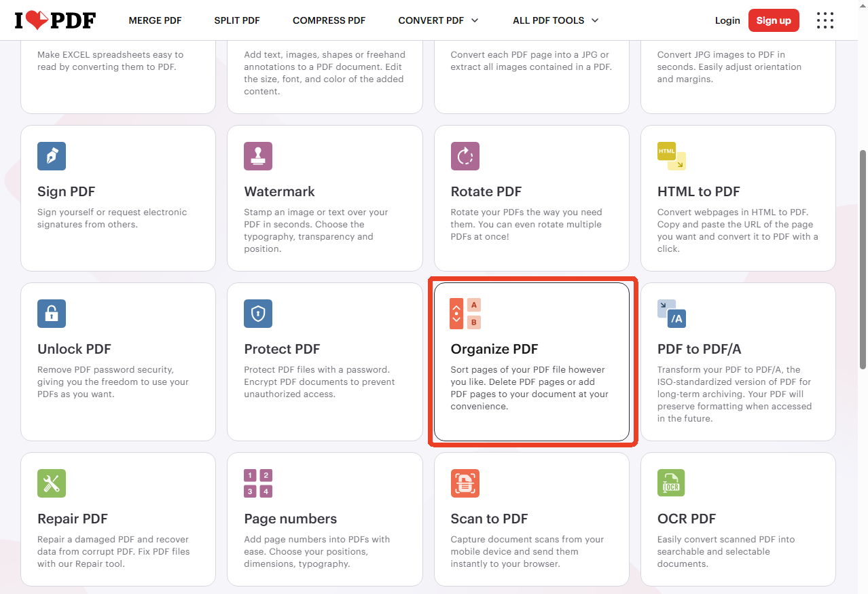The width and height of the screenshot is (868, 594).
Task: Click the 'Capture document scans' description
Action: pyautogui.click(x=528, y=551)
